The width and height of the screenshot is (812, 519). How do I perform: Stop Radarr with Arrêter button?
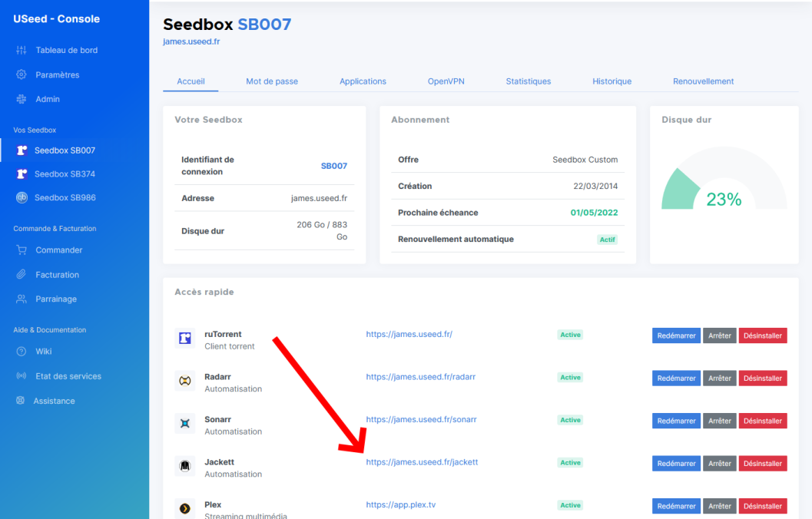720,379
